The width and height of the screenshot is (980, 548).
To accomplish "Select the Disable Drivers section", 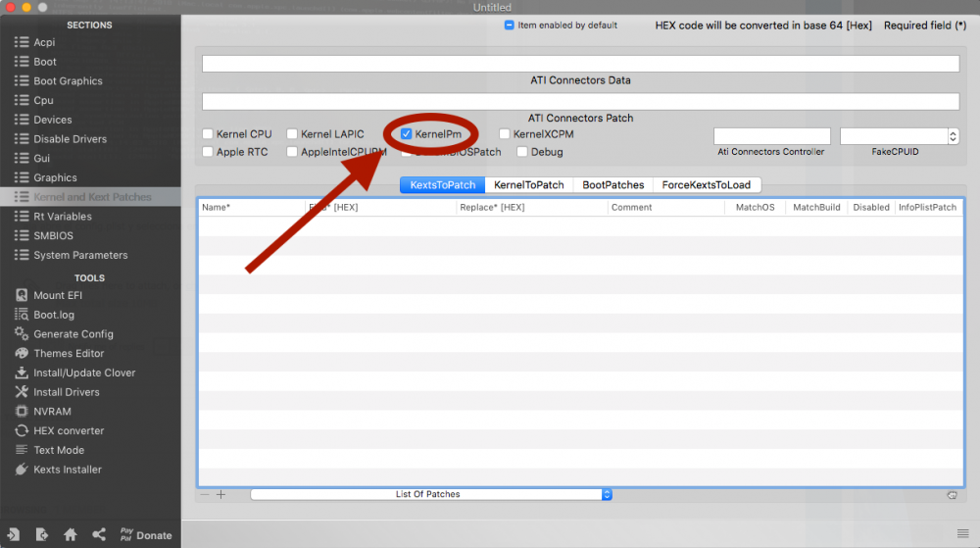I will click(x=70, y=139).
